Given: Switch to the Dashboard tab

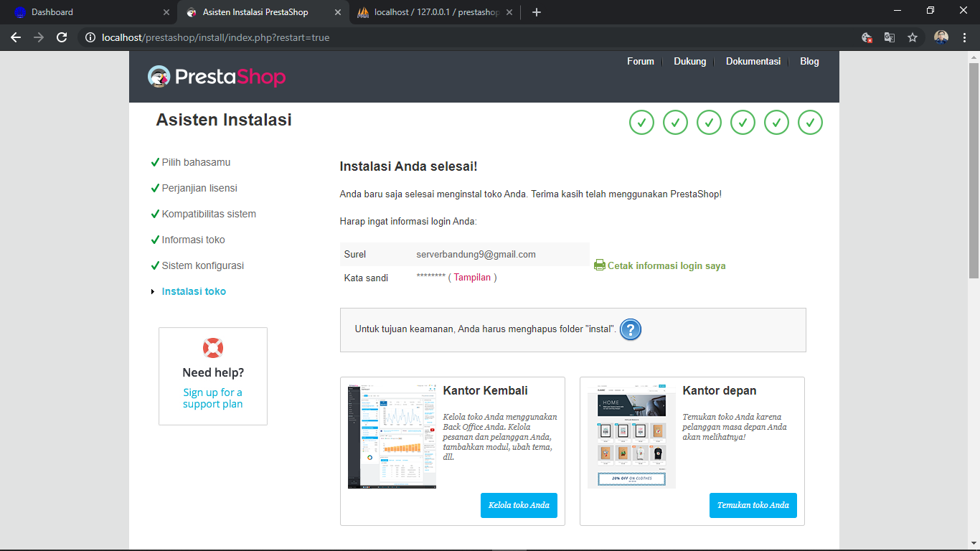Looking at the screenshot, I should (90, 12).
